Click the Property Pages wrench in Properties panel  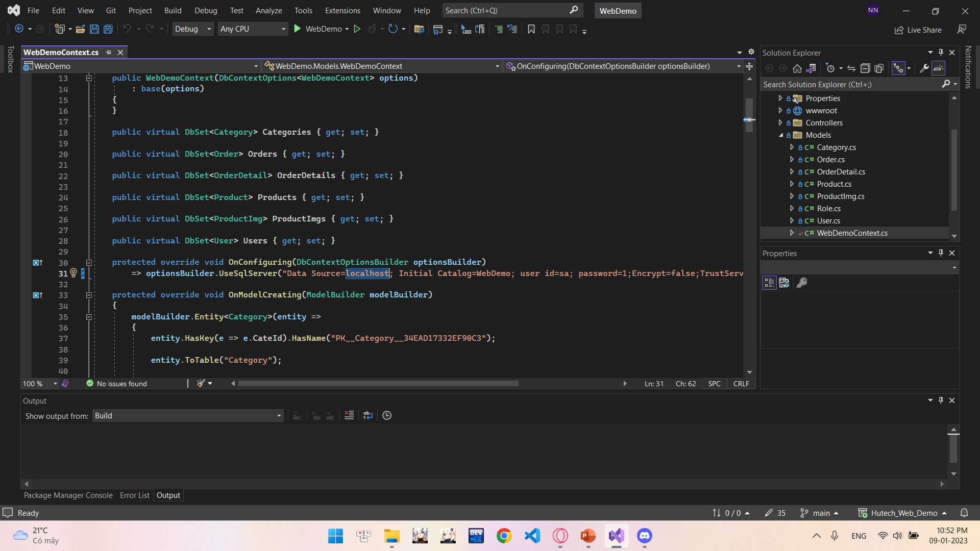802,283
